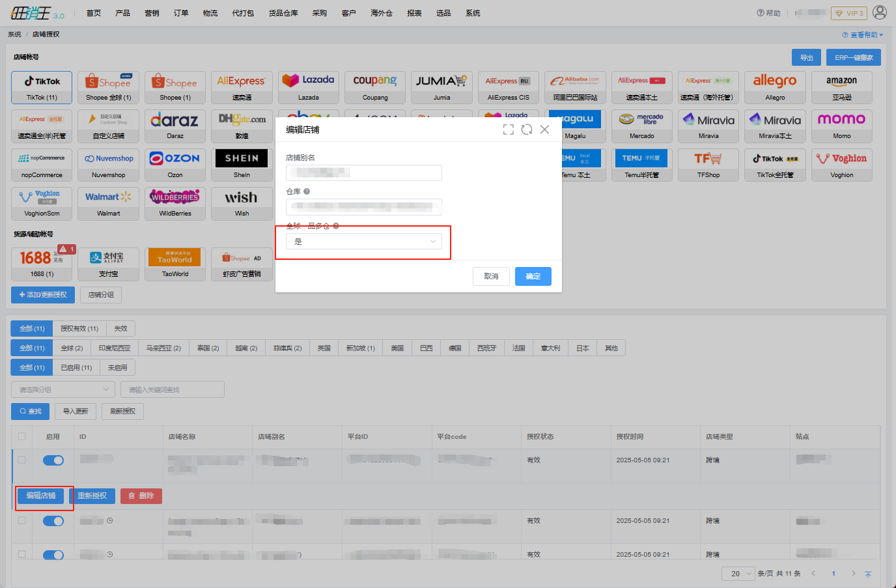896x588 pixels.
Task: Choose the AliExpress 速卖通 platform tile
Action: pos(242,88)
